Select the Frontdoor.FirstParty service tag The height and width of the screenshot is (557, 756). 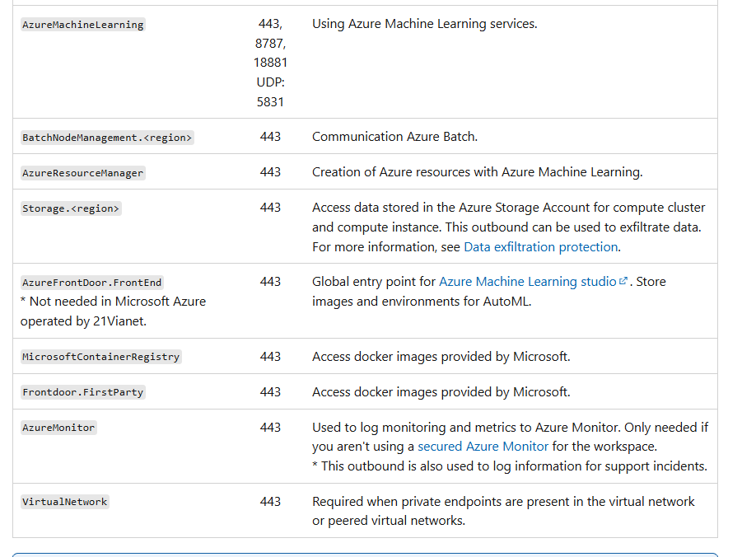click(x=83, y=392)
